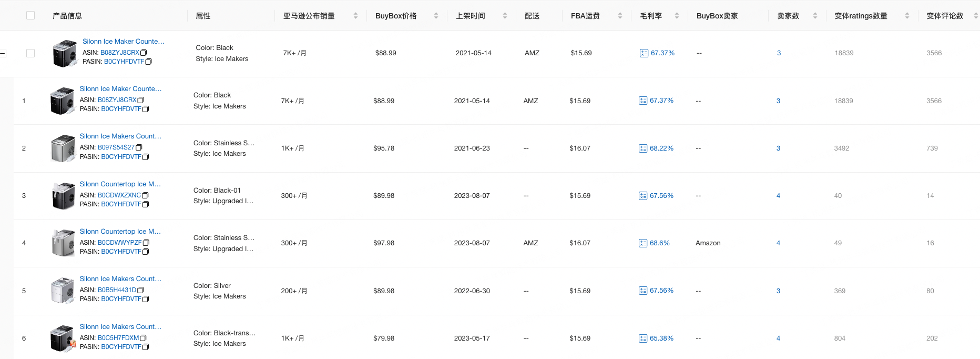
Task: Click seller count 4 in row 6
Action: (x=778, y=338)
